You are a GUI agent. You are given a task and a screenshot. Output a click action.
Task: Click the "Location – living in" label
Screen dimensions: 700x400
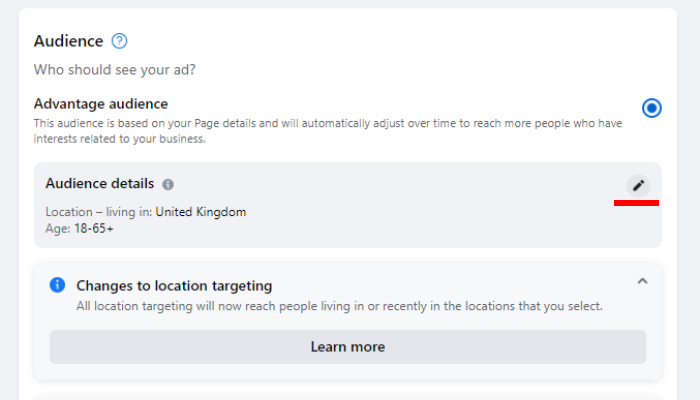(x=98, y=212)
